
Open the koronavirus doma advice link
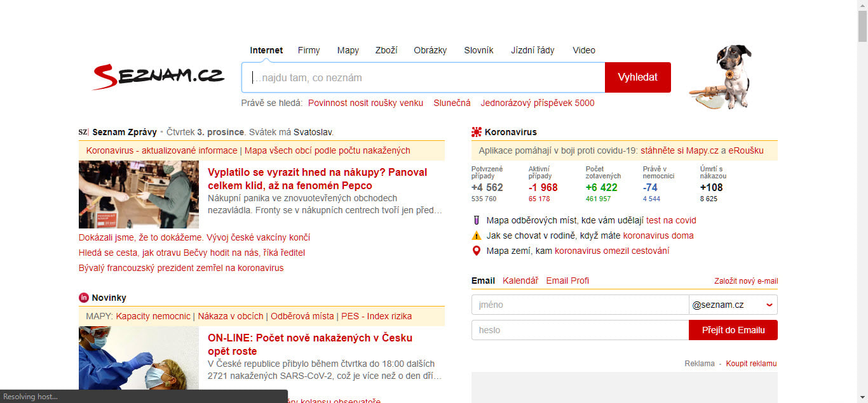pos(658,235)
